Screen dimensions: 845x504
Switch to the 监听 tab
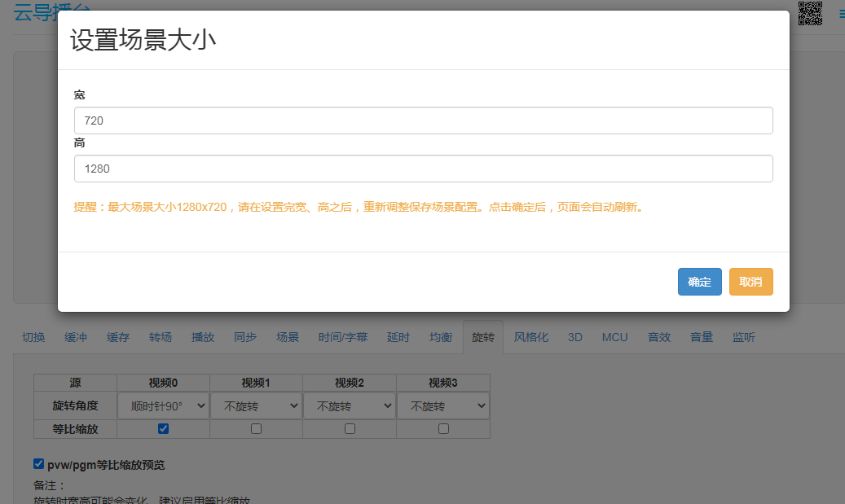click(x=744, y=337)
